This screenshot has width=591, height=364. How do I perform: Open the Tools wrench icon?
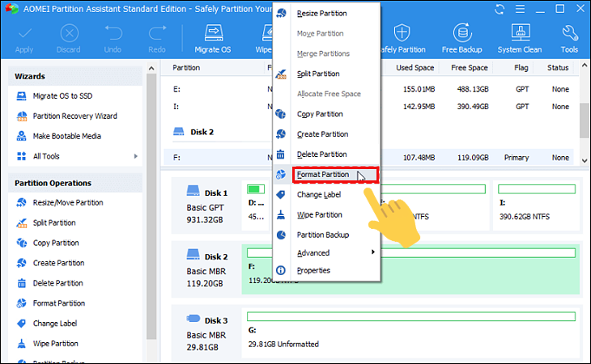coord(570,33)
